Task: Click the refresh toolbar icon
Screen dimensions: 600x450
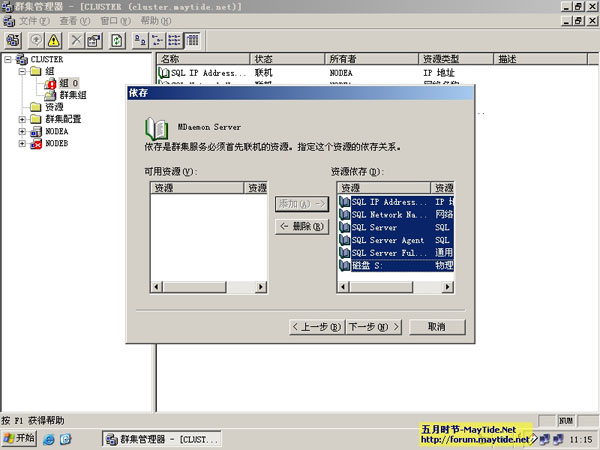Action: click(x=117, y=40)
